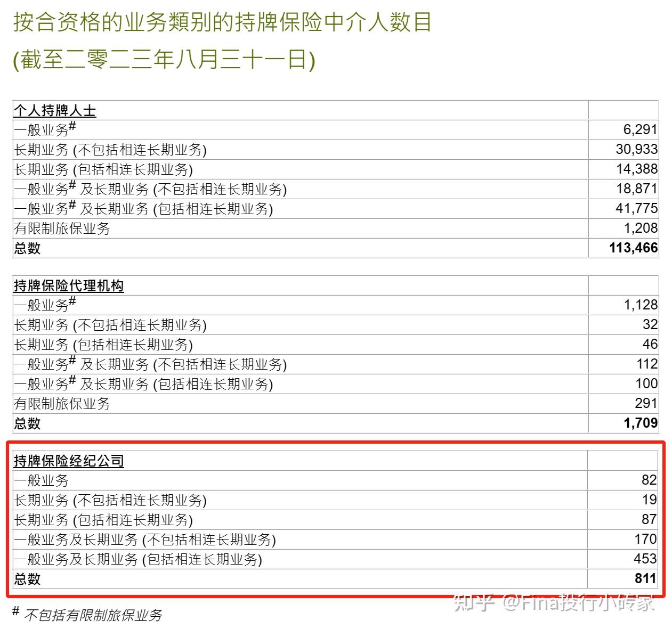Select the value 82 for 一般业务
Screen dimensions: 672x629
pyautogui.click(x=648, y=480)
